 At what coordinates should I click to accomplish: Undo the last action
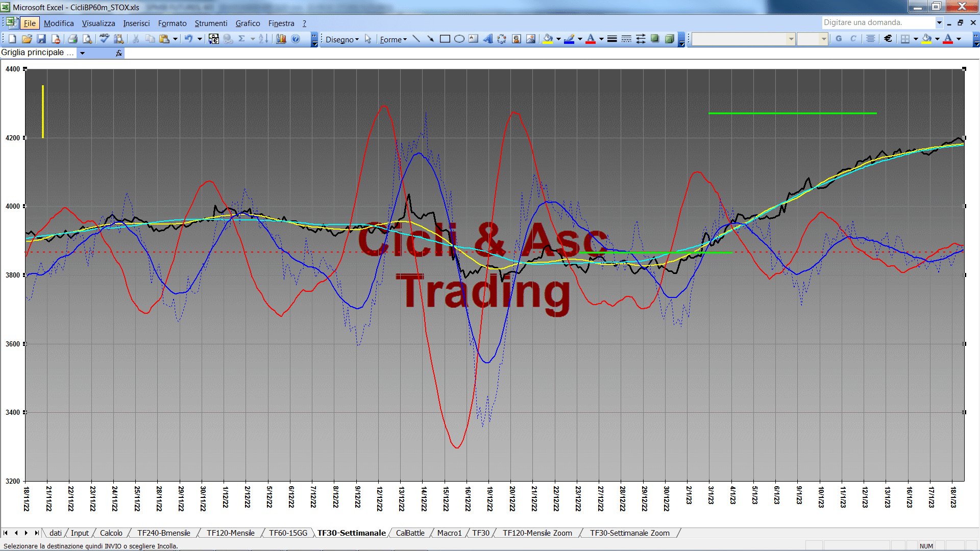(x=189, y=39)
